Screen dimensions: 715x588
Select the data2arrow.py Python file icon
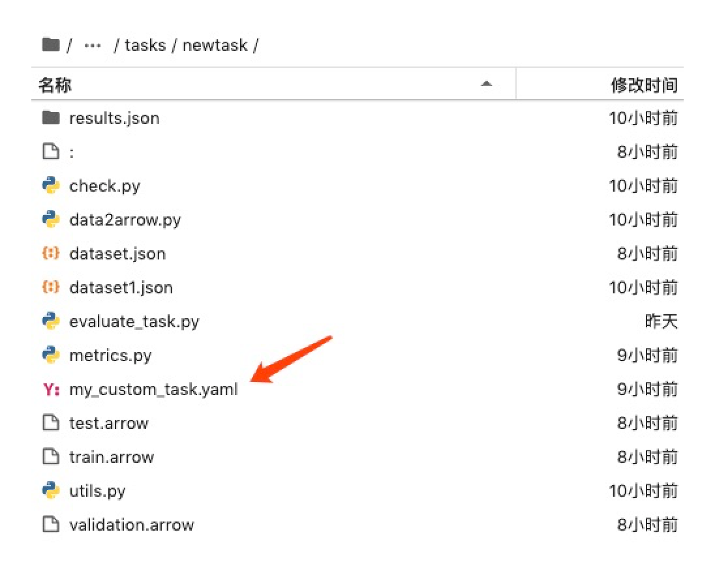50,220
